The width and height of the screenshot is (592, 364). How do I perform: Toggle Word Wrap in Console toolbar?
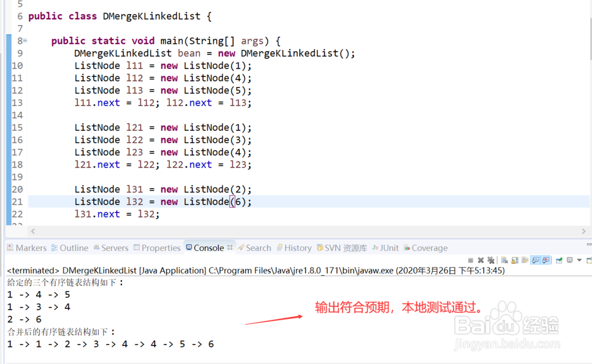(x=525, y=260)
